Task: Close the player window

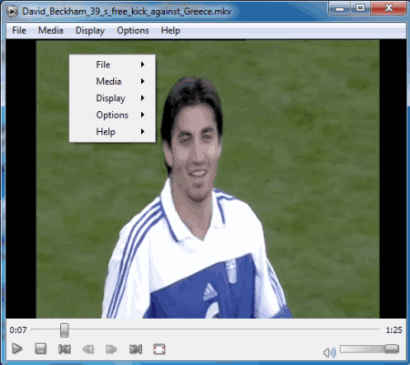Action: pos(389,8)
